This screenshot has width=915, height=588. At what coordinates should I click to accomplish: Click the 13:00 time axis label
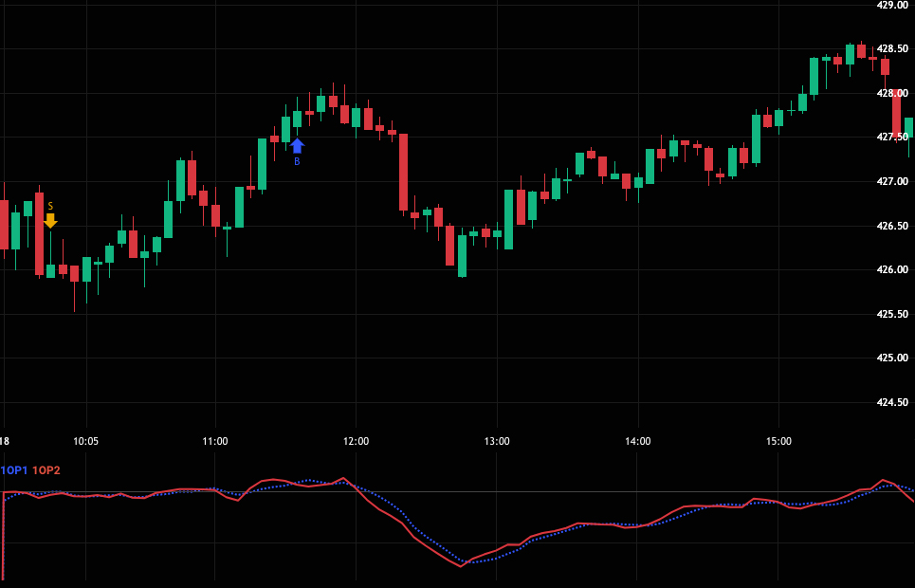click(x=497, y=441)
